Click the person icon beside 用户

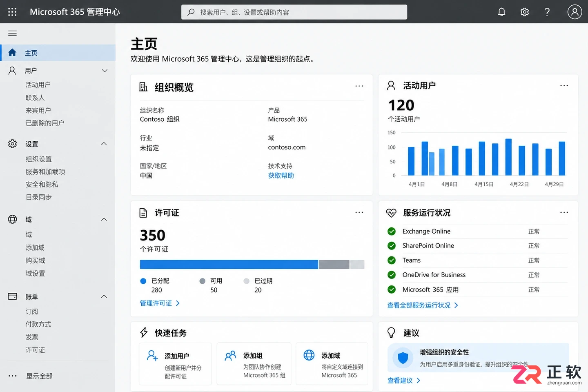click(12, 71)
